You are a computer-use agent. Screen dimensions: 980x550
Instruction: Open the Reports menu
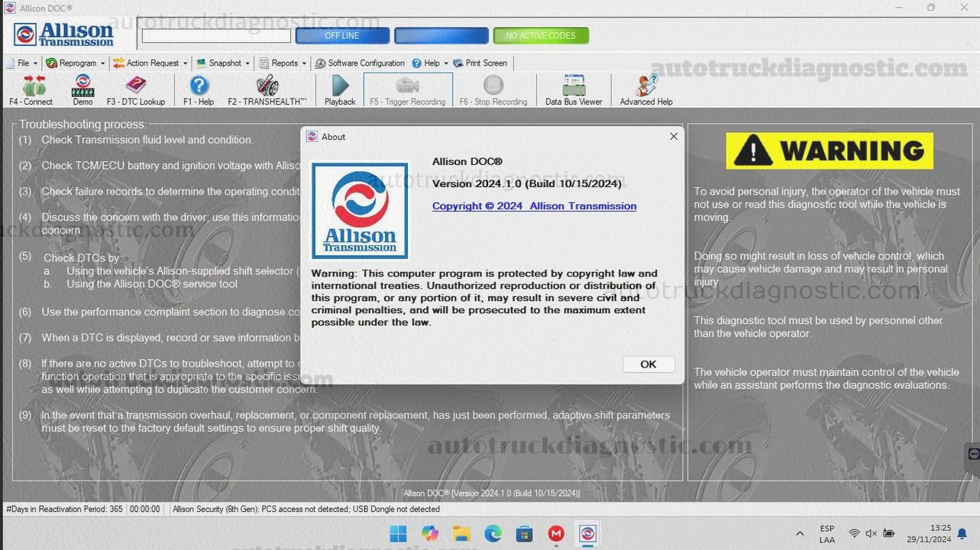click(283, 63)
